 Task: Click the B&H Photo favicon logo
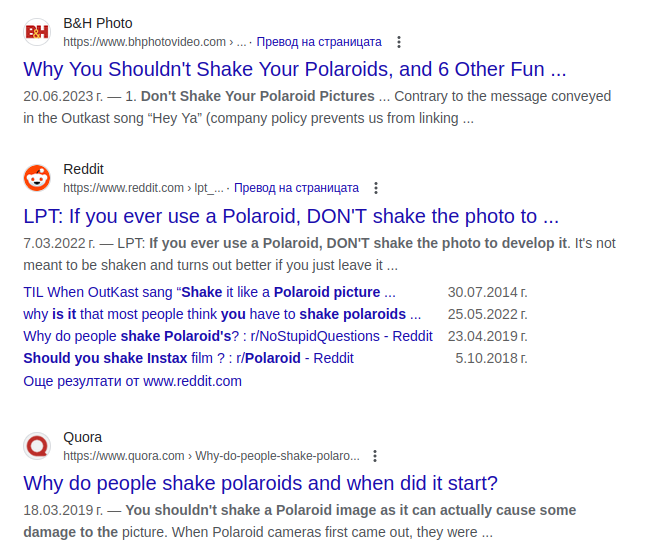pyautogui.click(x=37, y=32)
